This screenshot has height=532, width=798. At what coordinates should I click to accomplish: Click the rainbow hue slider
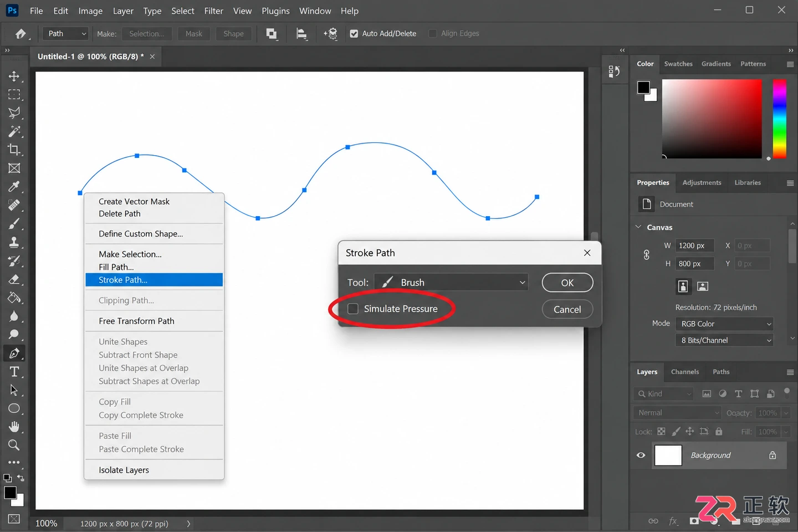click(780, 119)
